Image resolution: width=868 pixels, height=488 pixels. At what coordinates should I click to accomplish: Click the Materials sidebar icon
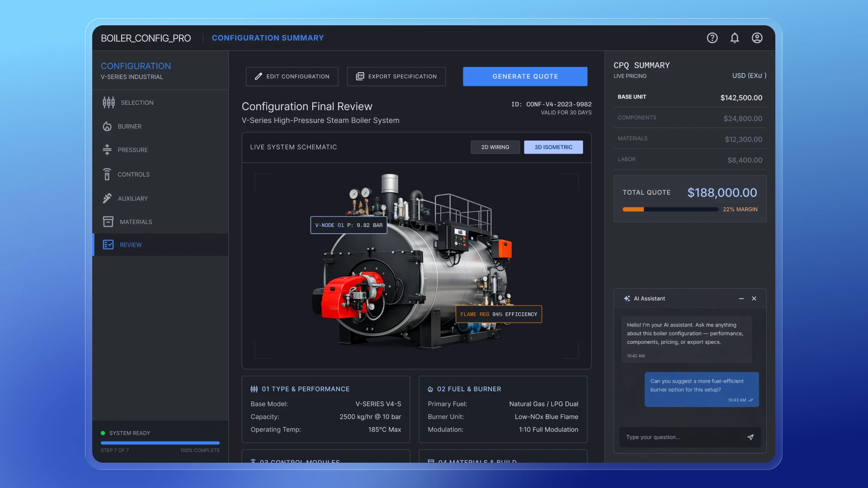(108, 221)
